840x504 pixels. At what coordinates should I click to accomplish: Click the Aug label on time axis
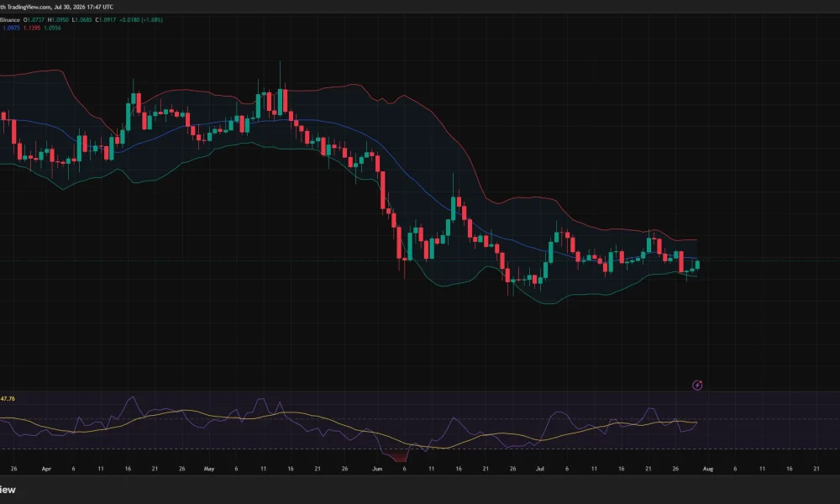[707, 469]
